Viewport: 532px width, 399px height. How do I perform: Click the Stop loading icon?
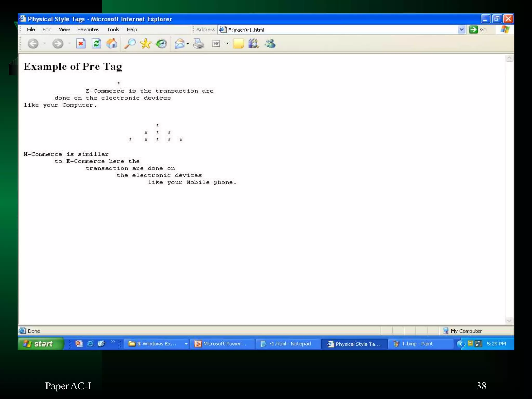[81, 44]
